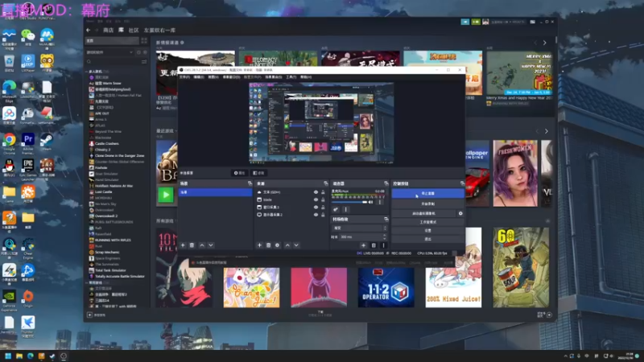Open Windows Start menu button

coord(8,356)
